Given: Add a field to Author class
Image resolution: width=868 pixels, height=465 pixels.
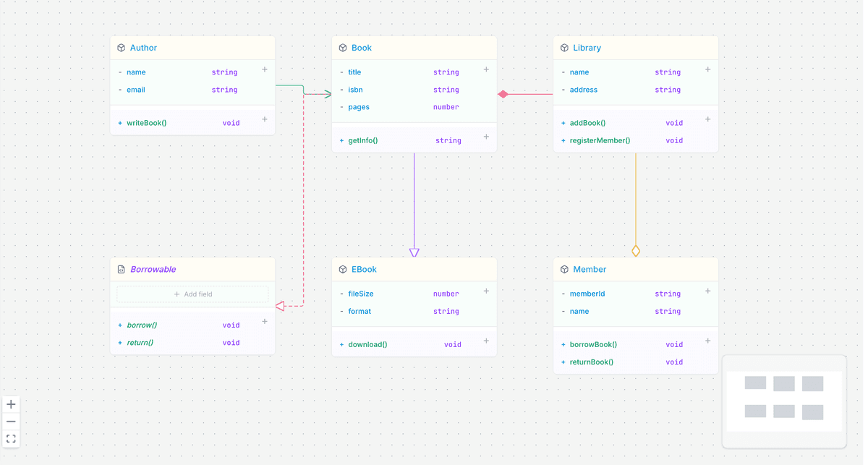Looking at the screenshot, I should click(265, 69).
